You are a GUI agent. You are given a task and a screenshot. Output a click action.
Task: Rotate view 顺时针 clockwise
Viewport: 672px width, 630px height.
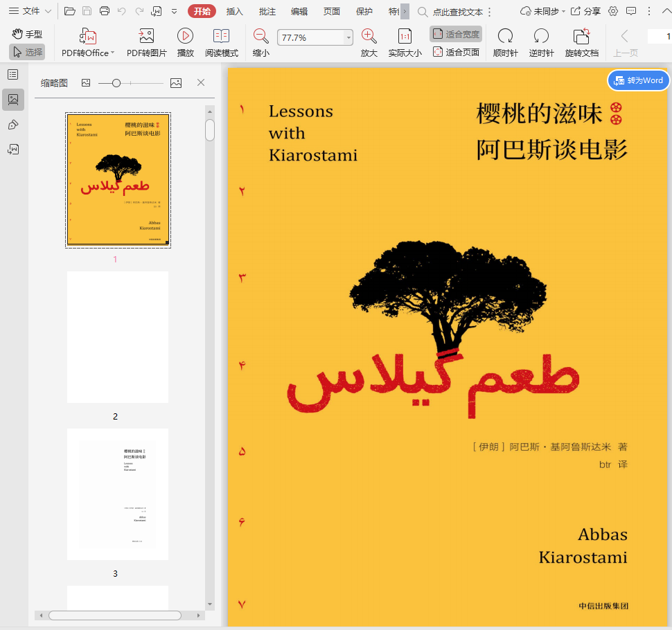coord(505,42)
